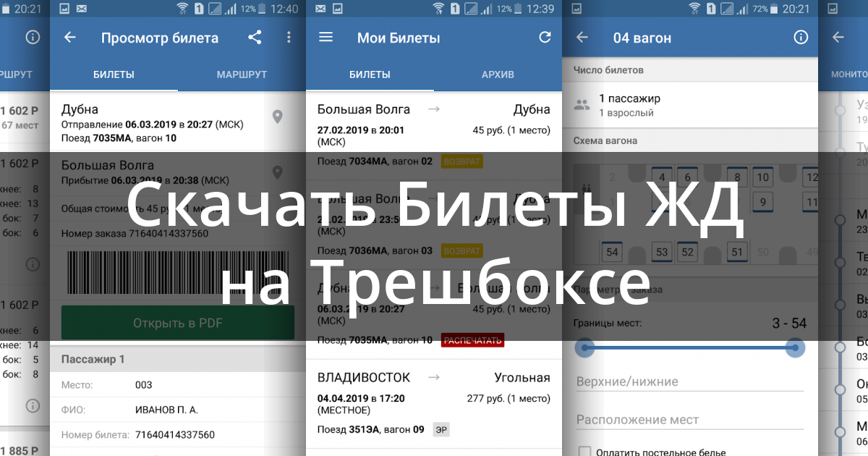Image resolution: width=868 pixels, height=456 pixels.
Task: Tap info icon just above 1 885 Р price
Action: click(x=33, y=405)
